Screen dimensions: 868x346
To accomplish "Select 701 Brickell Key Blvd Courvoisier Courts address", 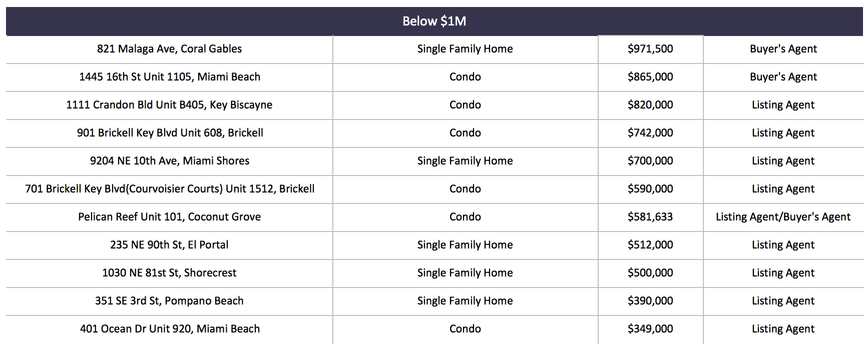I will pyautogui.click(x=170, y=189).
